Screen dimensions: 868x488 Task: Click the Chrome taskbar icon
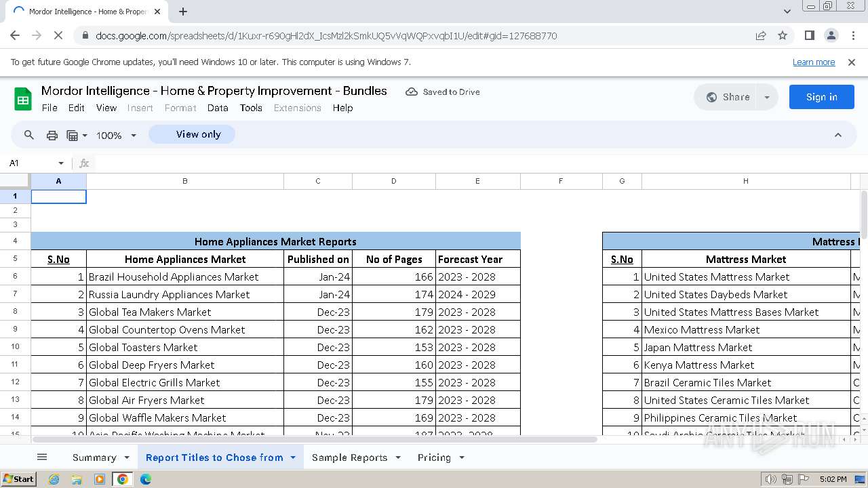(123, 479)
